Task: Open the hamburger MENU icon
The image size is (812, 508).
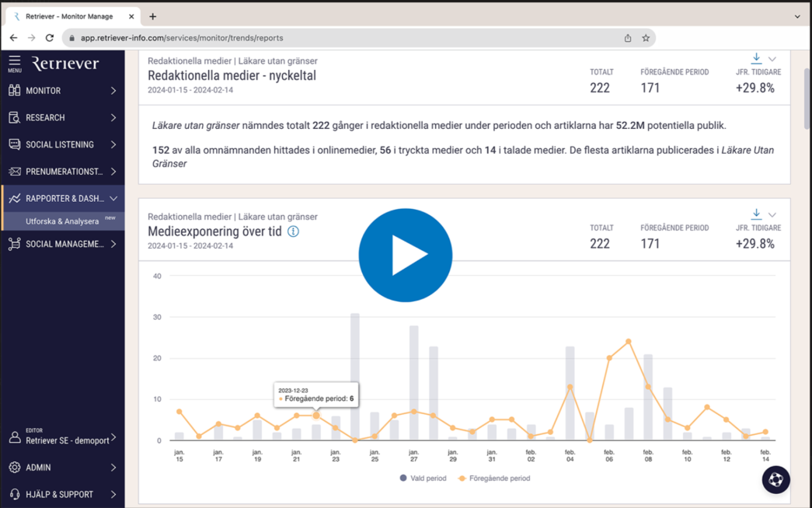Action: pos(15,63)
